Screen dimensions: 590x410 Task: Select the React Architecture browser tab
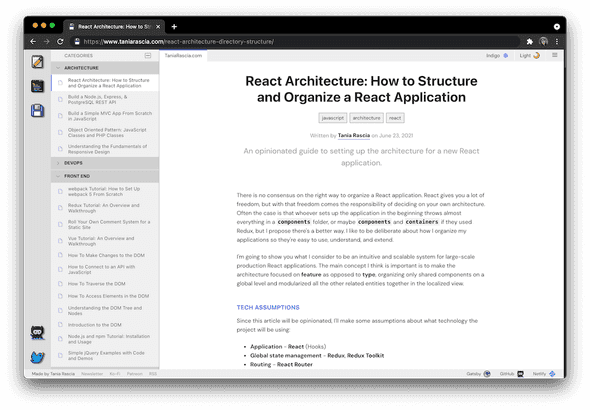tap(114, 27)
